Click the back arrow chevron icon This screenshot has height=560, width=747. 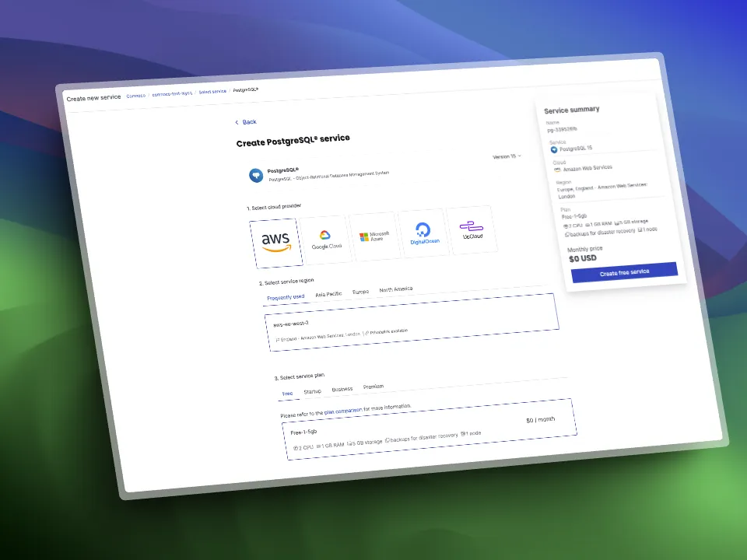pyautogui.click(x=237, y=122)
